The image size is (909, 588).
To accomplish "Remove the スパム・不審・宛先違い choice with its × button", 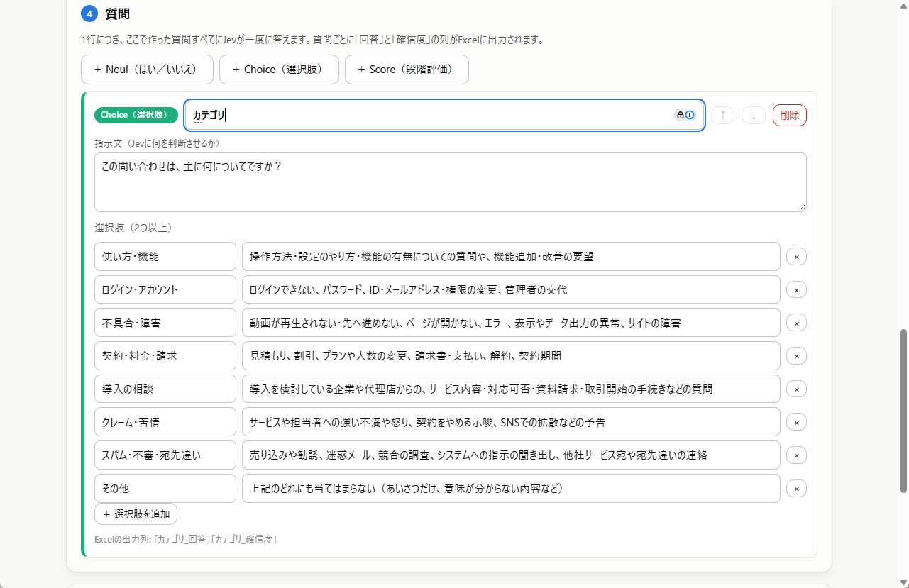I will tap(796, 455).
